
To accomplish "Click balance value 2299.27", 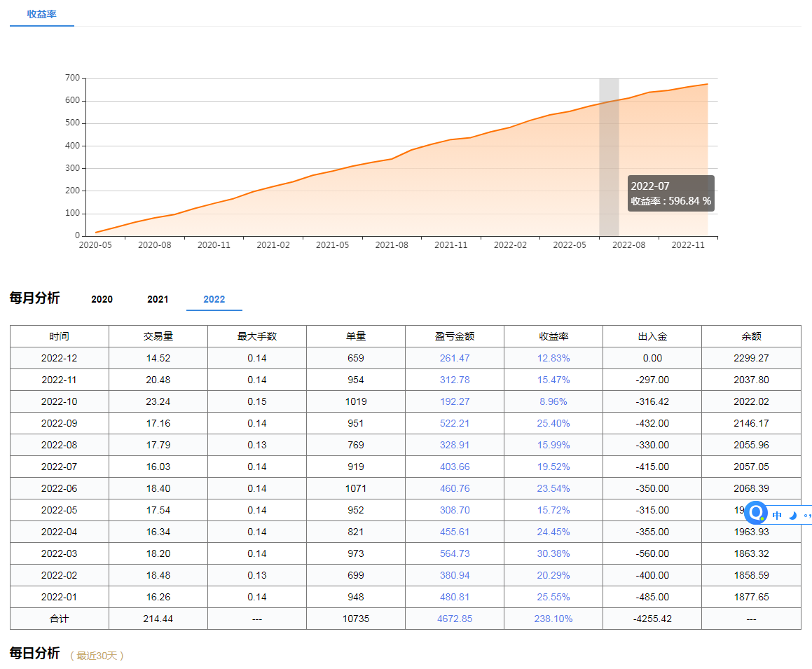I will coord(752,359).
